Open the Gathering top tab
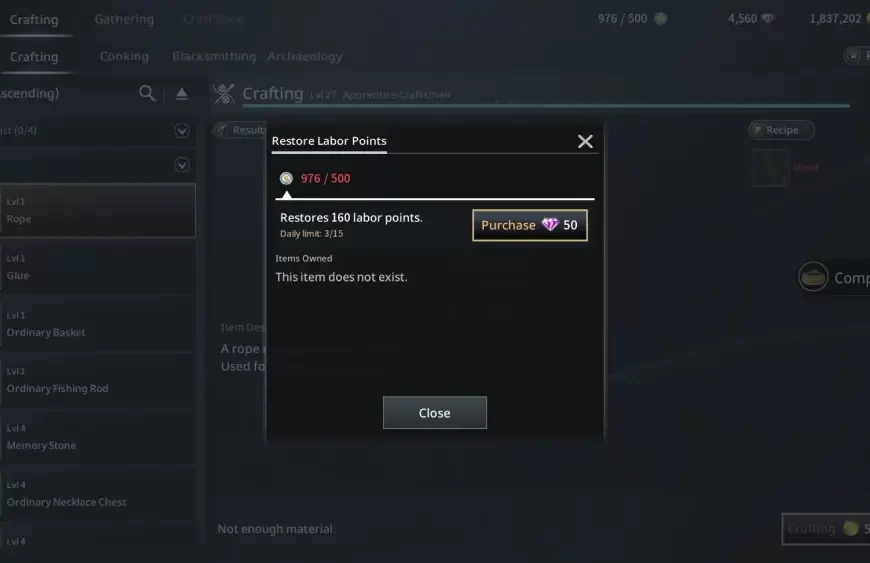 [124, 19]
